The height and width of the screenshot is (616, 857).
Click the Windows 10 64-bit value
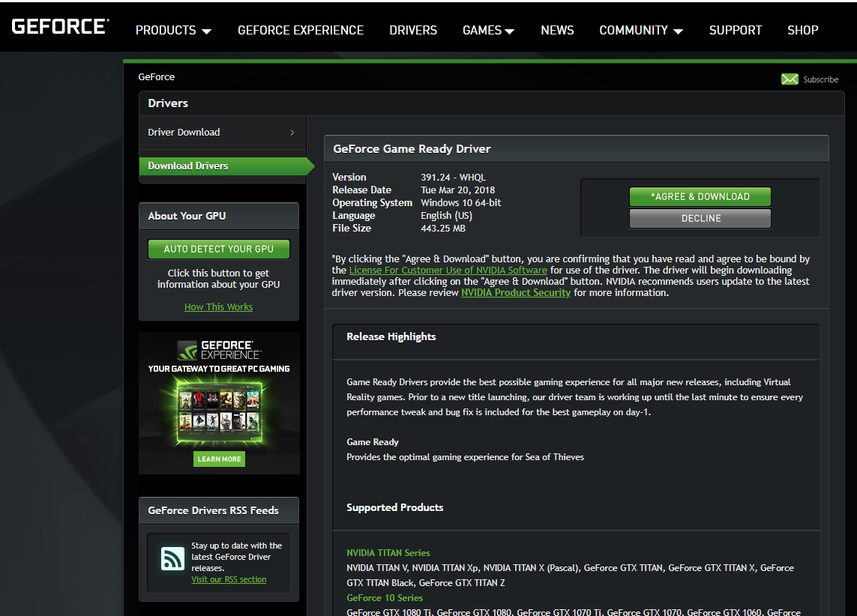461,202
